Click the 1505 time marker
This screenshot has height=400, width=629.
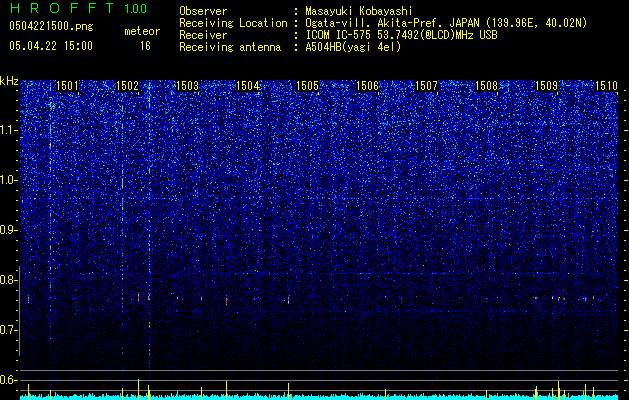307,86
